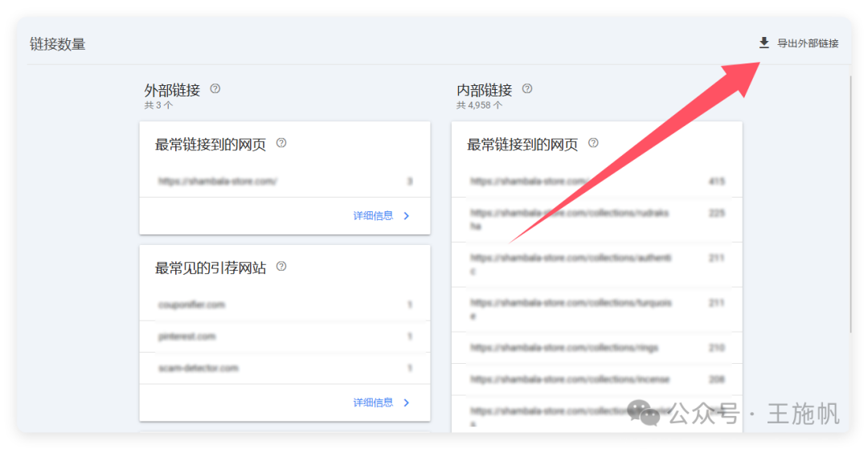Open help icon next to 外部链接 heading
The image size is (868, 449).
pyautogui.click(x=215, y=88)
